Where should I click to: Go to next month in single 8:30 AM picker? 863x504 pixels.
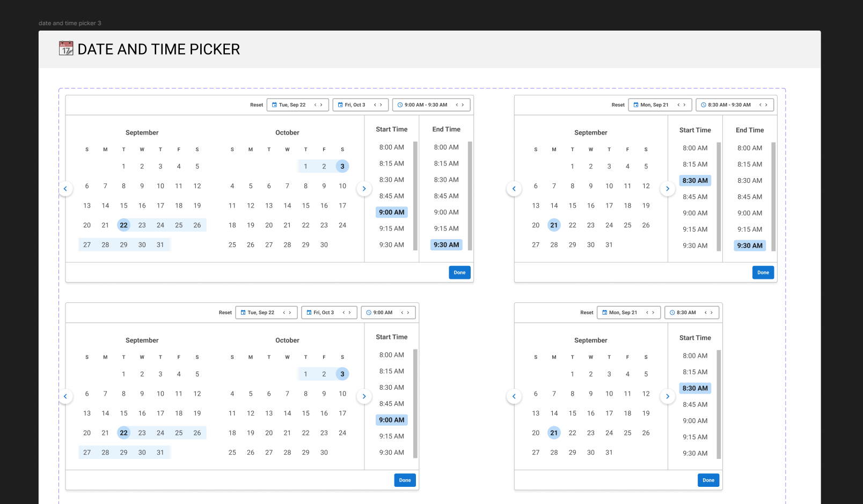[668, 396]
